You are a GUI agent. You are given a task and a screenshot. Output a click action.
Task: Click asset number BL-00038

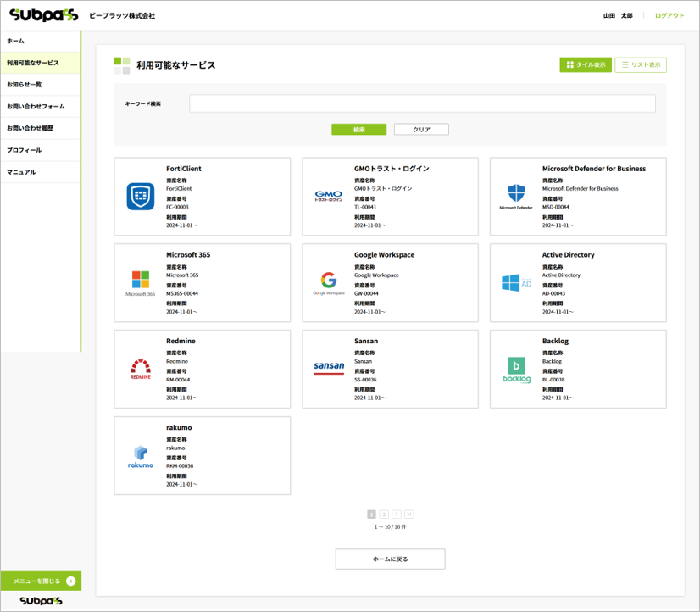(553, 380)
